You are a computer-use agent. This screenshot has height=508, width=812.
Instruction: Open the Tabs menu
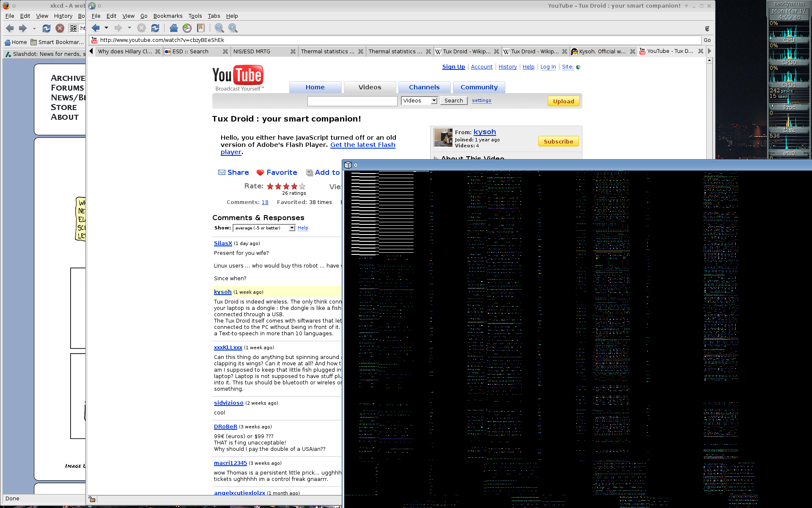pos(214,16)
